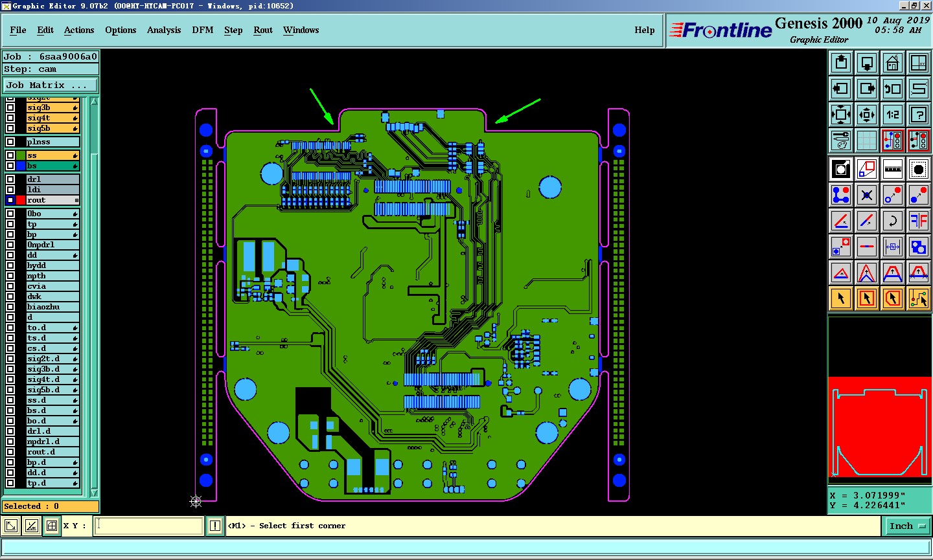Toggle the grid display icon
This screenshot has height=560, width=933.
867,140
